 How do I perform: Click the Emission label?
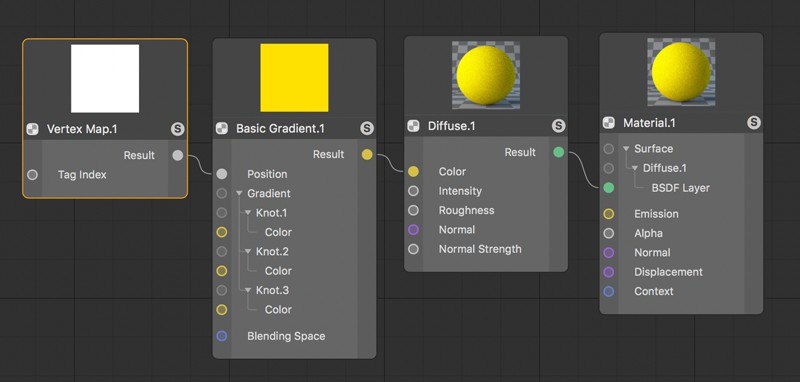656,214
